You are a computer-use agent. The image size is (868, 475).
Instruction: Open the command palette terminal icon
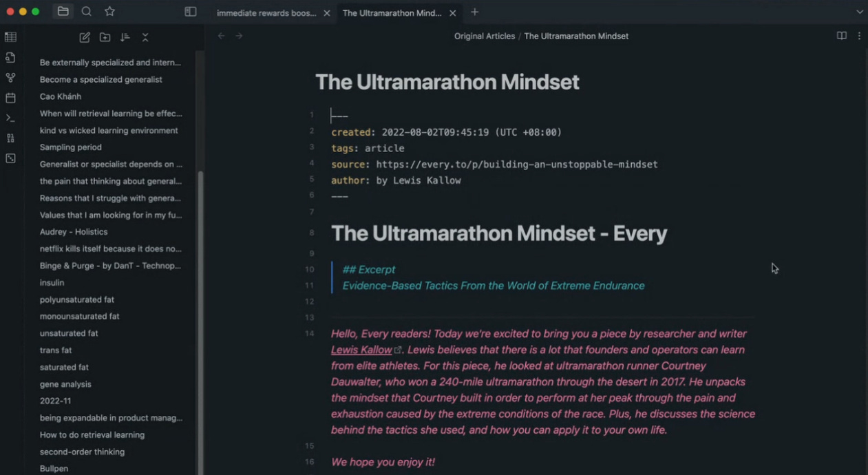point(10,118)
